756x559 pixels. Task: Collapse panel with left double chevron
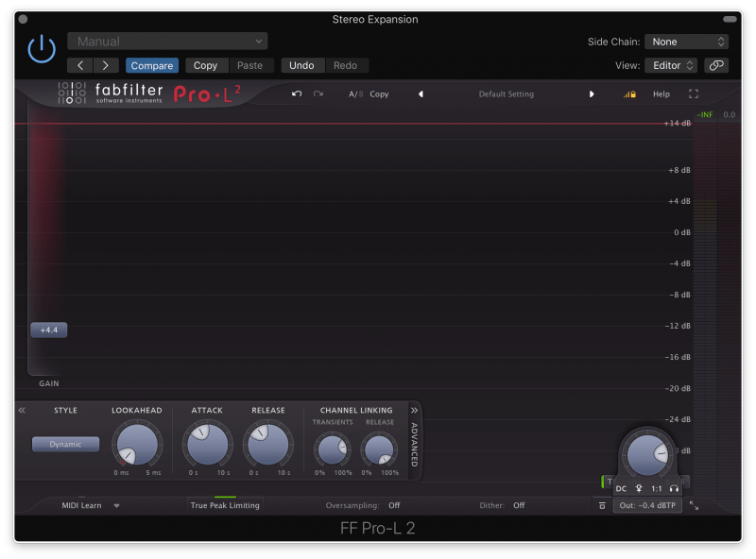[22, 411]
